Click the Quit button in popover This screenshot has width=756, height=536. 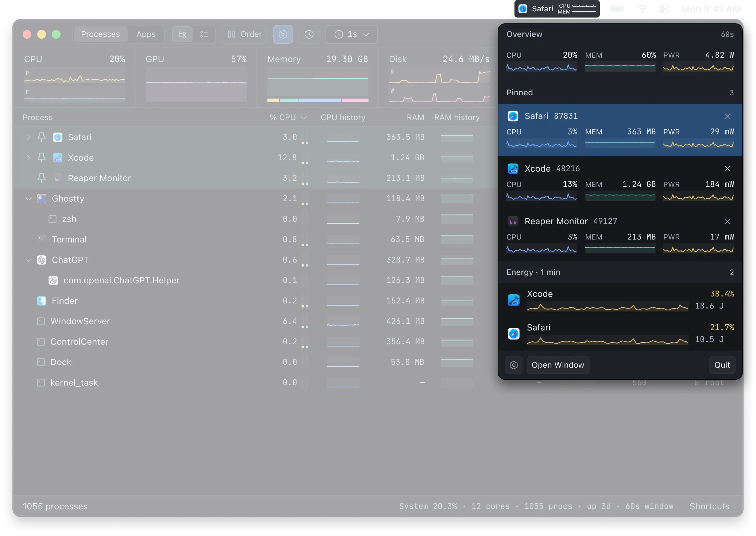click(722, 365)
